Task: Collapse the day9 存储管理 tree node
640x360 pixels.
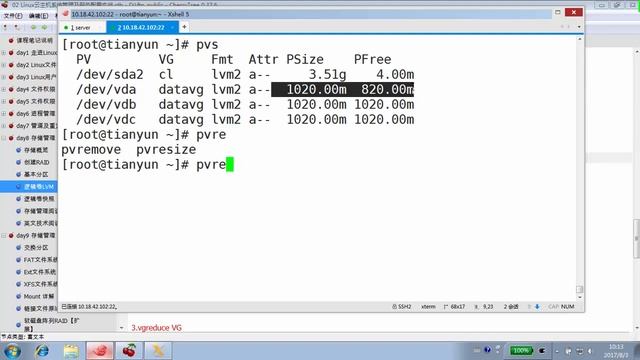Action: click(4, 236)
